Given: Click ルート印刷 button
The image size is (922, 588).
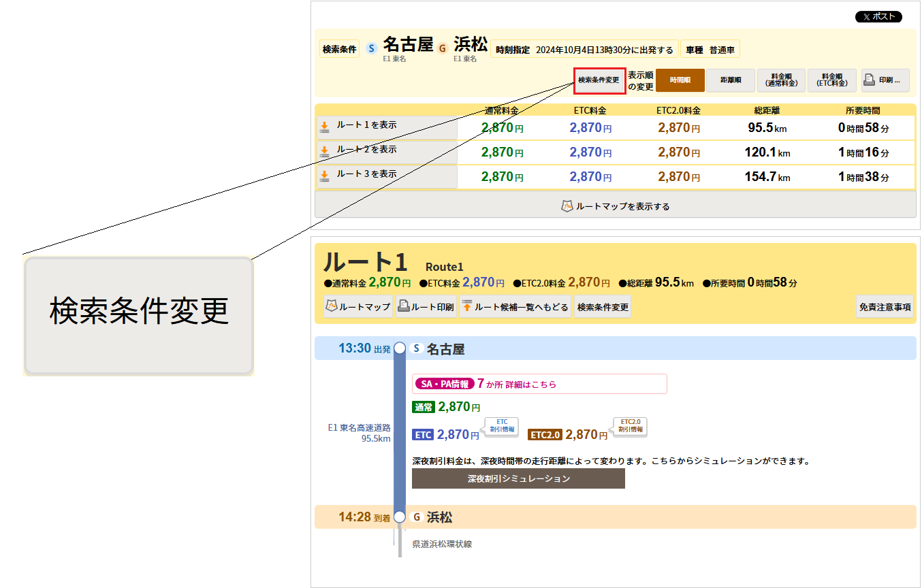Looking at the screenshot, I should pos(426,307).
